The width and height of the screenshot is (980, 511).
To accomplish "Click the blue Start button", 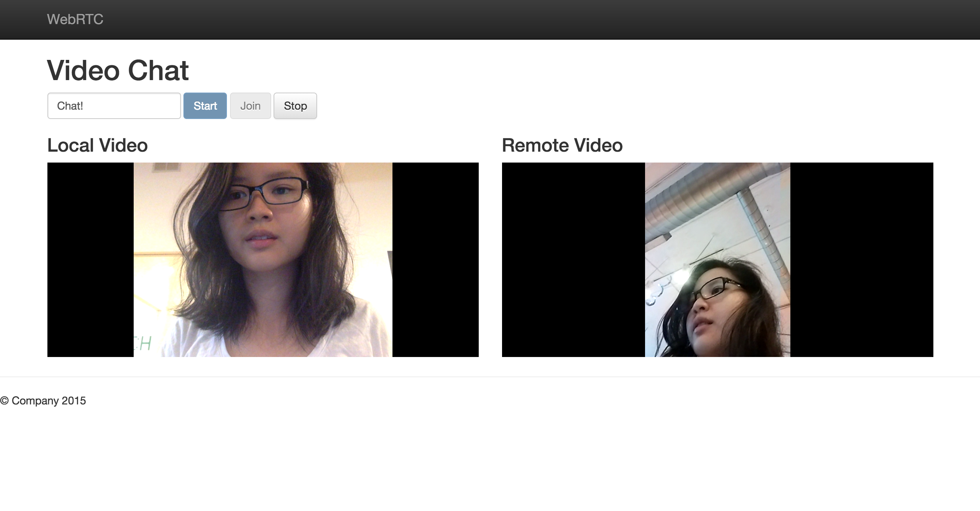I will point(205,106).
